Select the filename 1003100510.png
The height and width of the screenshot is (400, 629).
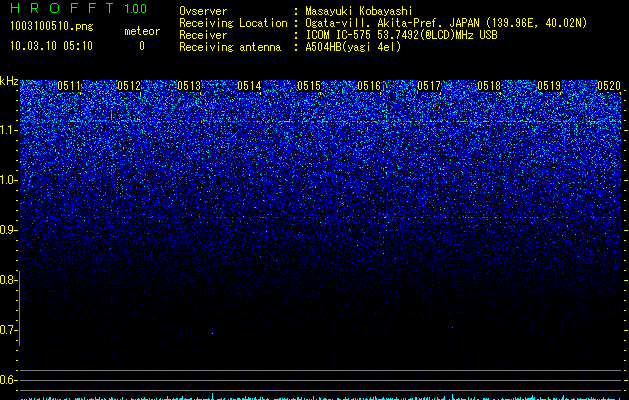tap(52, 27)
